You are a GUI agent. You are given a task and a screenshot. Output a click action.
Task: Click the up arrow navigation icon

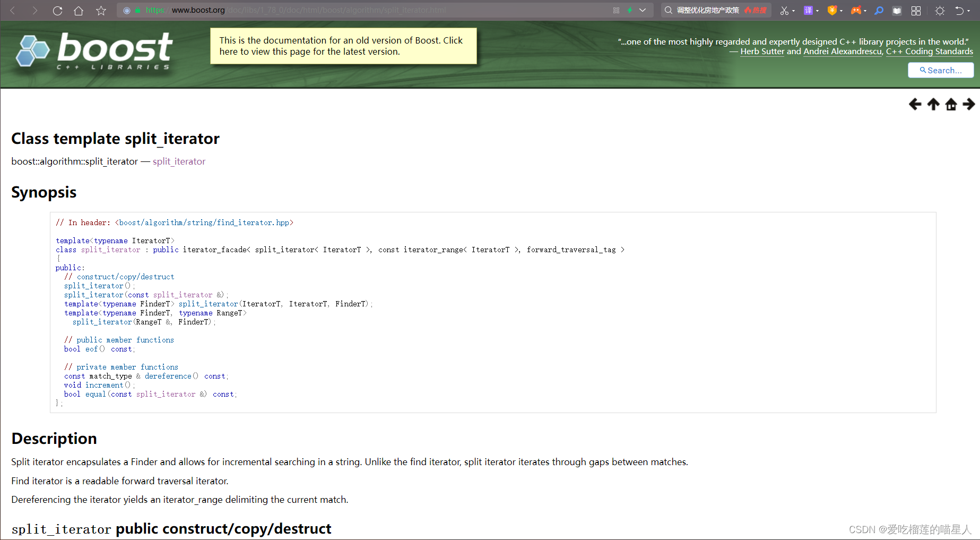933,104
